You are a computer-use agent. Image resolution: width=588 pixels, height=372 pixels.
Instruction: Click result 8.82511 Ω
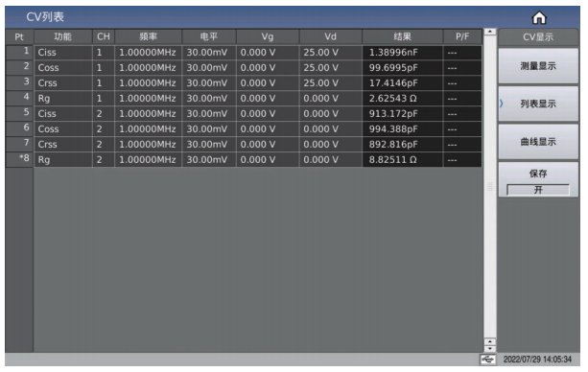click(x=402, y=160)
